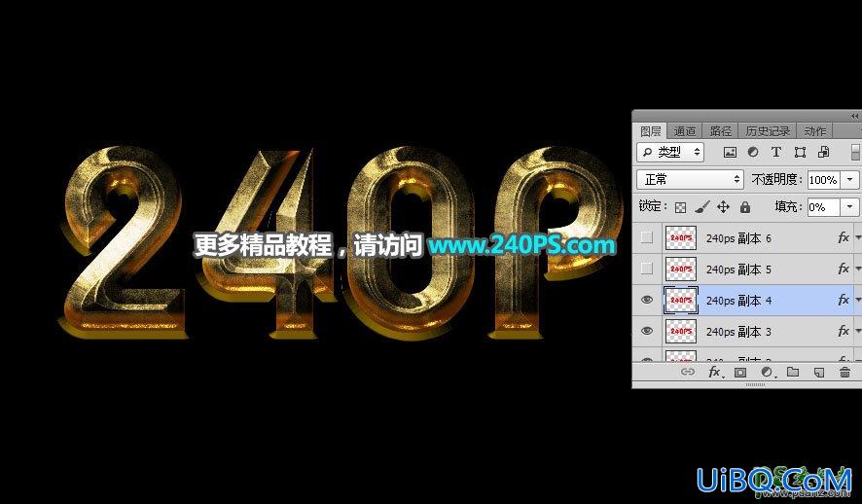Viewport: 862px width, 504px height.
Task: Click the 不透明度 100% input field
Action: (x=823, y=180)
